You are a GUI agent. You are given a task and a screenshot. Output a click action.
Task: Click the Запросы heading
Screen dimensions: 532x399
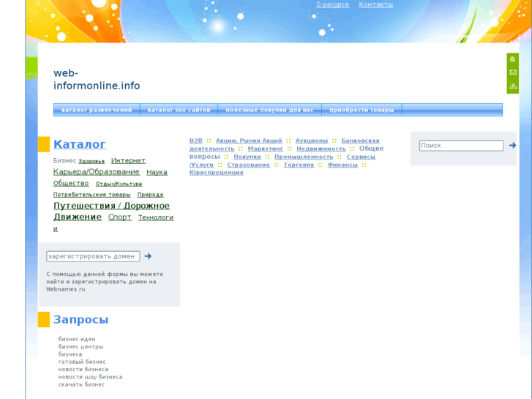click(x=80, y=319)
